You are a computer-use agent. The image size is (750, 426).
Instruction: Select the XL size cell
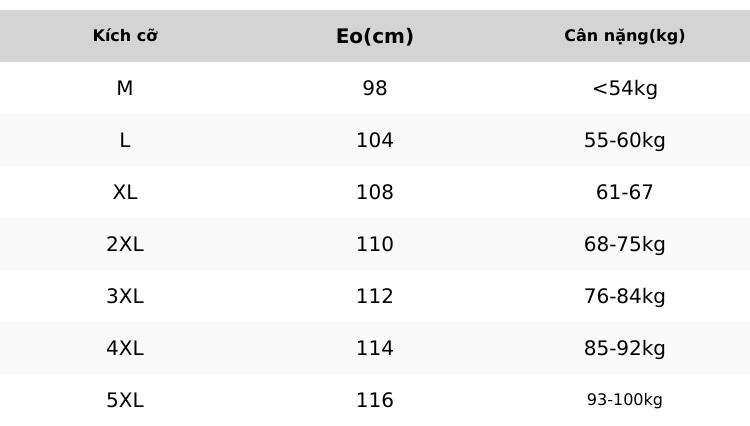tap(125, 192)
